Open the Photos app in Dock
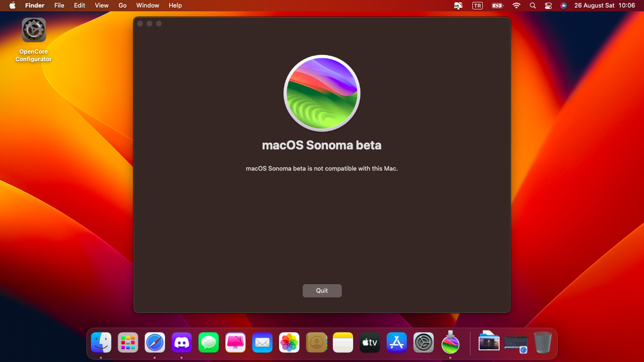The height and width of the screenshot is (362, 644). click(x=289, y=343)
